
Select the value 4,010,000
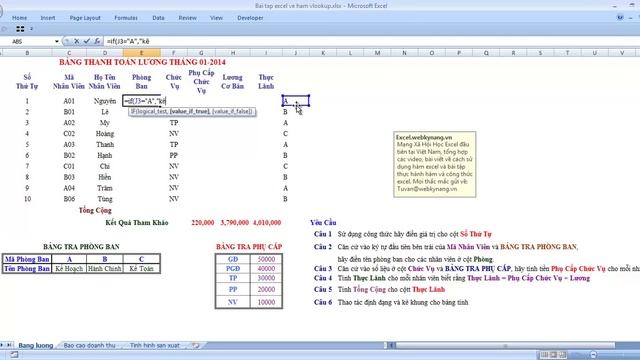[x=267, y=222]
